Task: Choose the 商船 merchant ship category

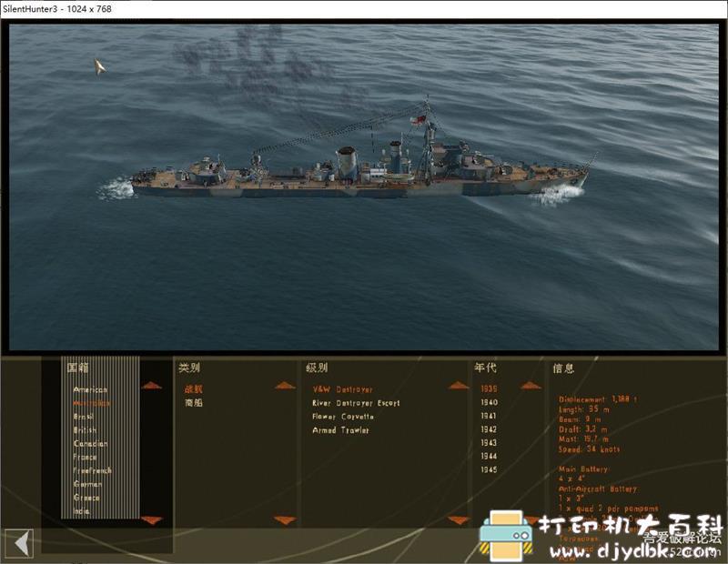Action: coord(194,402)
